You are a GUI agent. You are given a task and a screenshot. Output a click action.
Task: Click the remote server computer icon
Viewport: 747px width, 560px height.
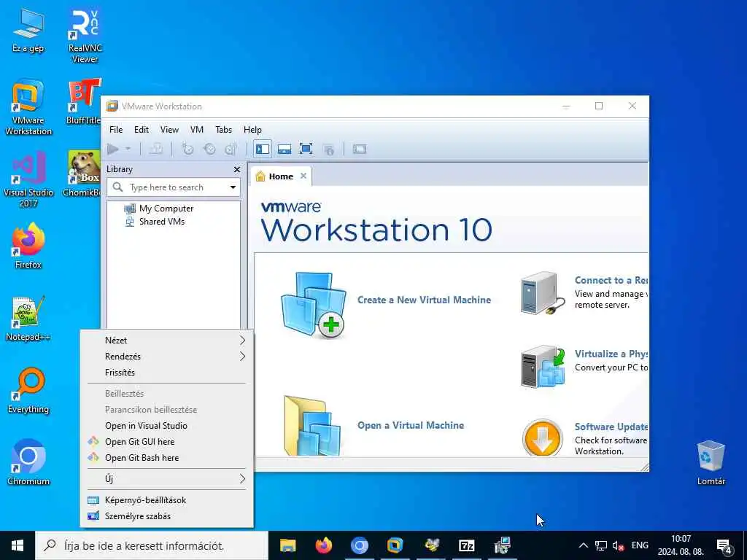543,293
